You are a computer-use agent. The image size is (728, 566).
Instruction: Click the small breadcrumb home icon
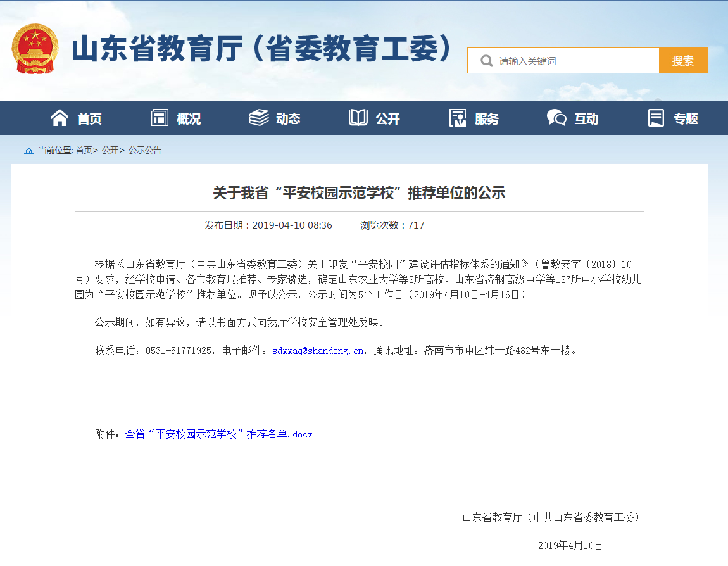click(x=28, y=151)
